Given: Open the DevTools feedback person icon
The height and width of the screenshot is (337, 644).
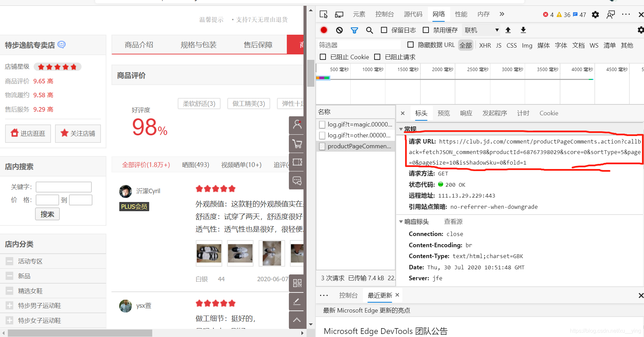Looking at the screenshot, I should pos(611,15).
